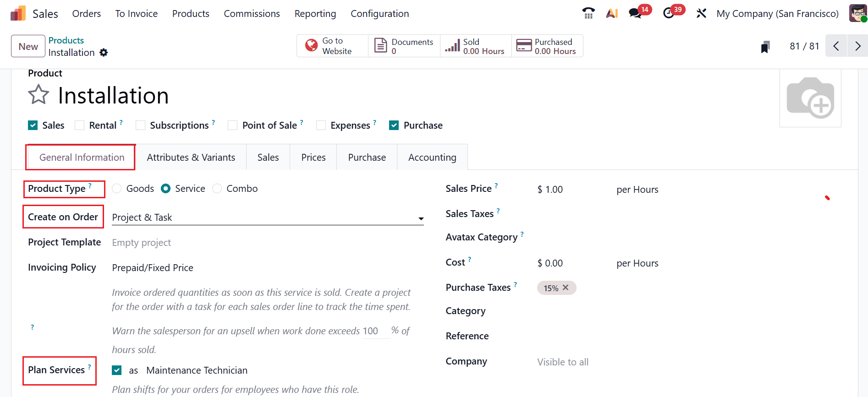Edit the upsell threshold 100 percent field
The width and height of the screenshot is (868, 397).
[376, 331]
